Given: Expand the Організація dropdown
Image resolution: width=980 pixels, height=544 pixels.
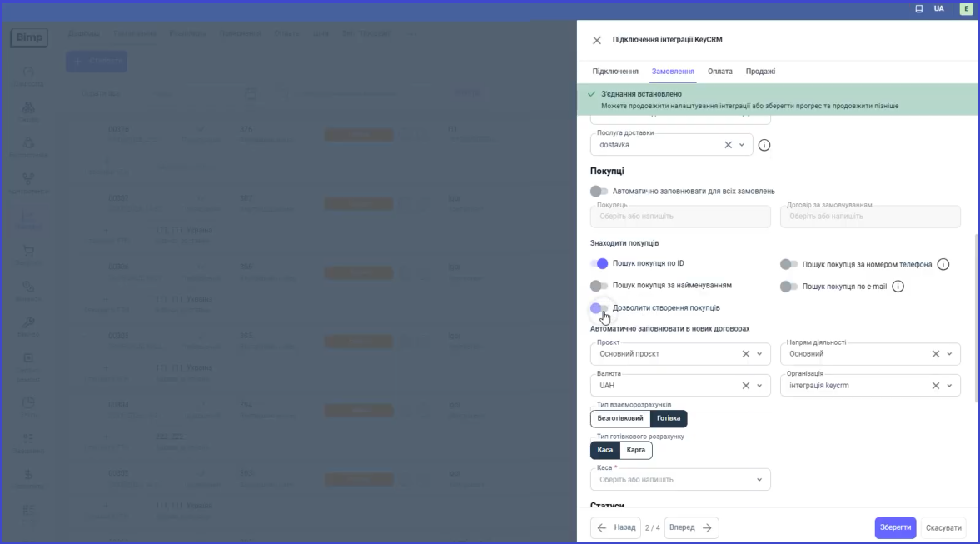Looking at the screenshot, I should [x=949, y=386].
